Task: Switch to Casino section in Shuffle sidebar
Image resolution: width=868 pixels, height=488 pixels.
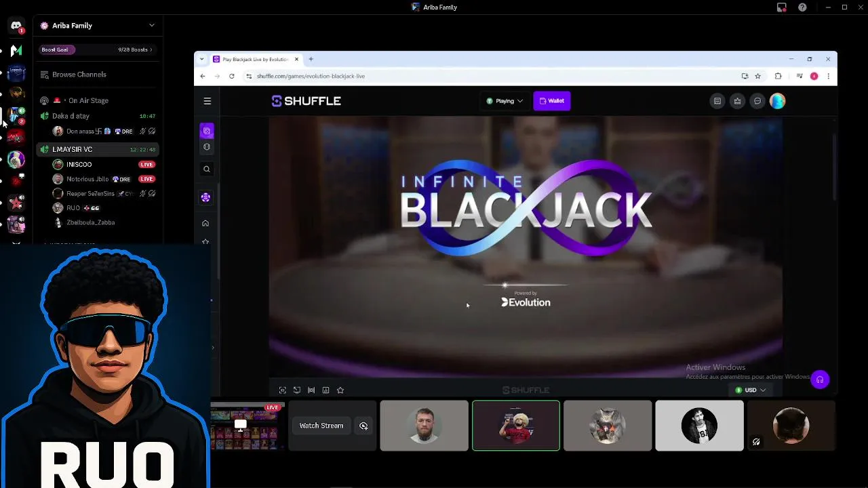Action: 207,131
